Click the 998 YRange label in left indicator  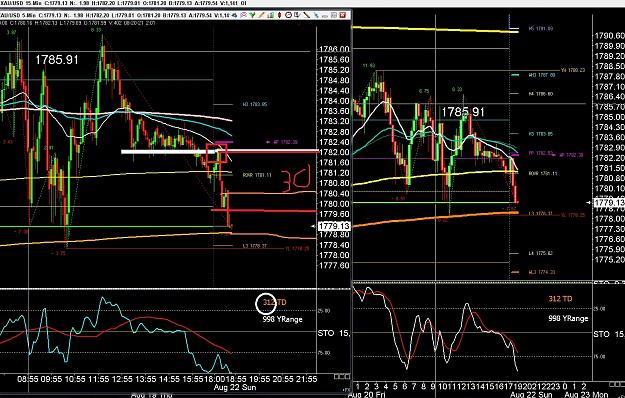tap(282, 319)
